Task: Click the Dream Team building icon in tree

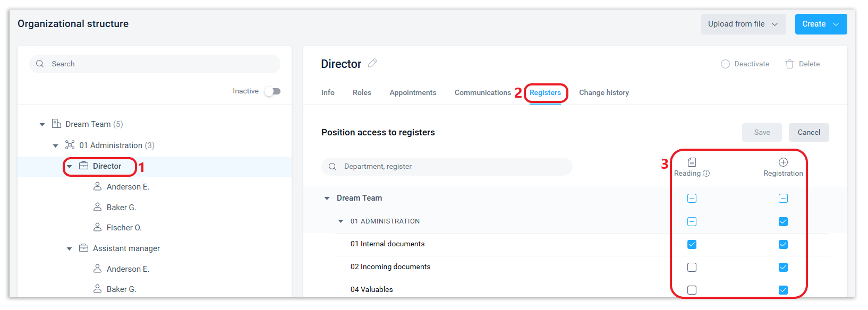Action: 56,124
